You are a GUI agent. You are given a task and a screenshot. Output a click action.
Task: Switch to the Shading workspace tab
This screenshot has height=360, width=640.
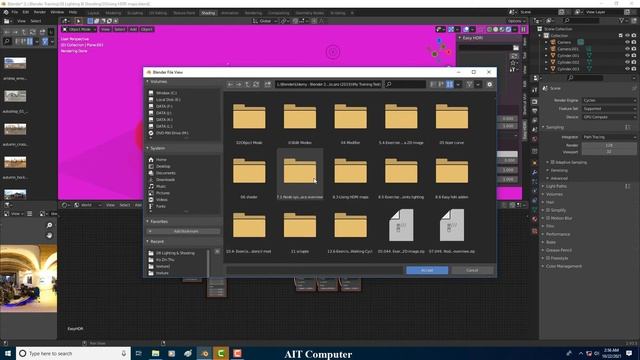click(208, 13)
